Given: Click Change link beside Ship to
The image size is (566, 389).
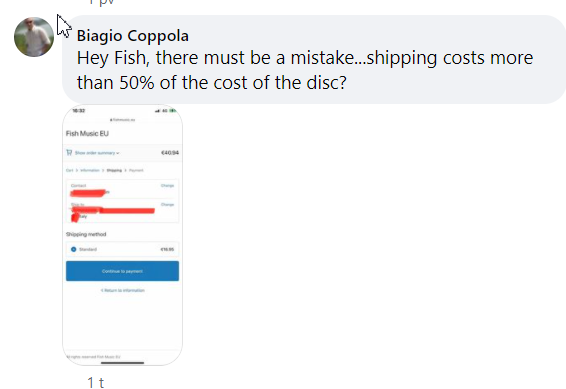Looking at the screenshot, I should (x=167, y=205).
